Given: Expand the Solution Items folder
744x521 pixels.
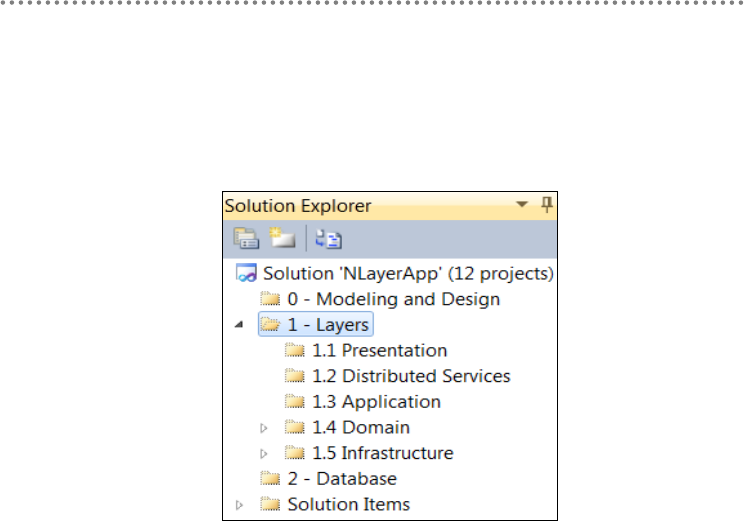Looking at the screenshot, I should [x=239, y=505].
